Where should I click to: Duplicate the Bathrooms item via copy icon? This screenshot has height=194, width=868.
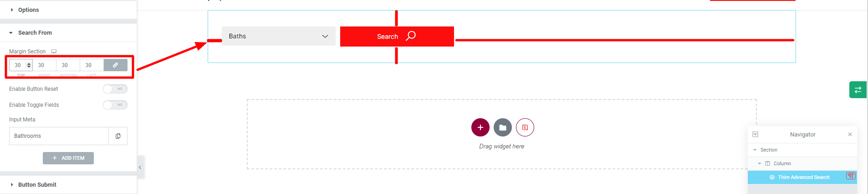click(x=118, y=136)
